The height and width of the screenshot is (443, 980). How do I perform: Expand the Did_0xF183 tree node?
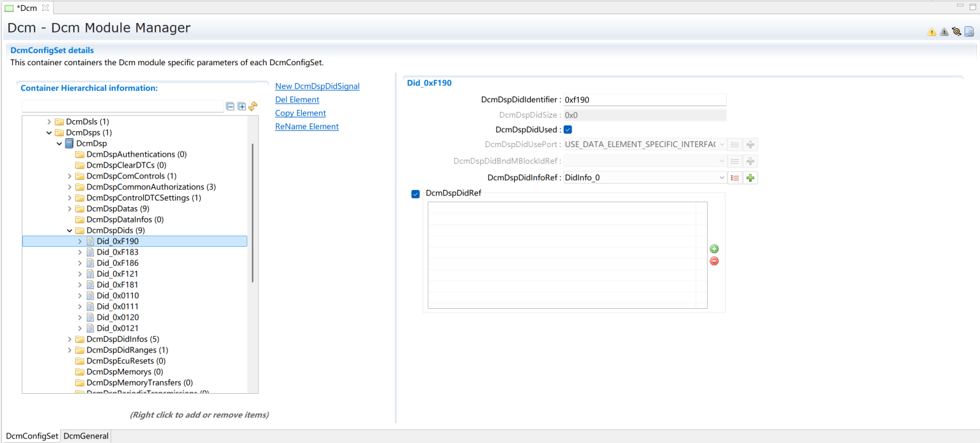[80, 252]
